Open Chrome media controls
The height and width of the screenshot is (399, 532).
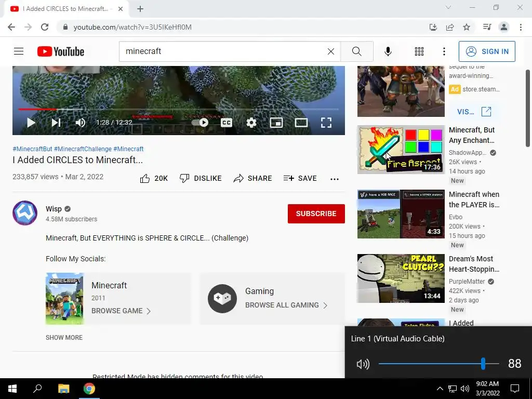487,27
